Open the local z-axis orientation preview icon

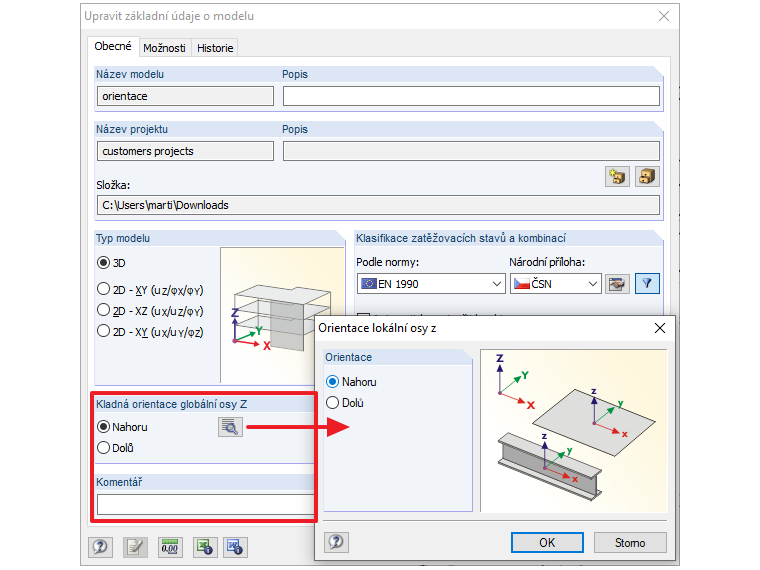pos(230,427)
